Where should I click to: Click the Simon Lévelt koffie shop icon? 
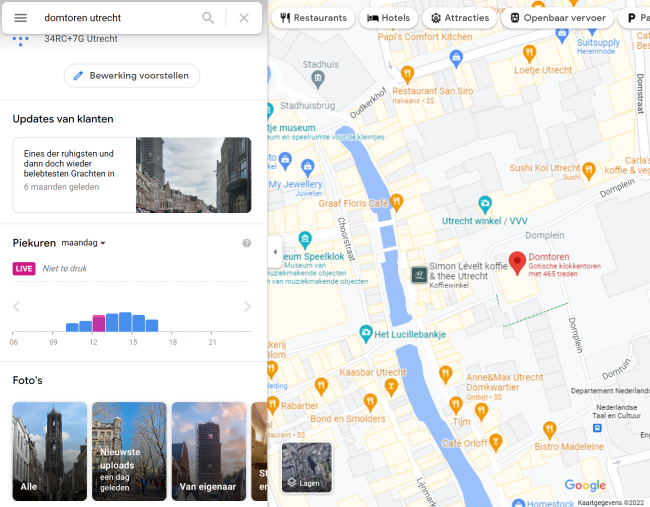coord(419,275)
